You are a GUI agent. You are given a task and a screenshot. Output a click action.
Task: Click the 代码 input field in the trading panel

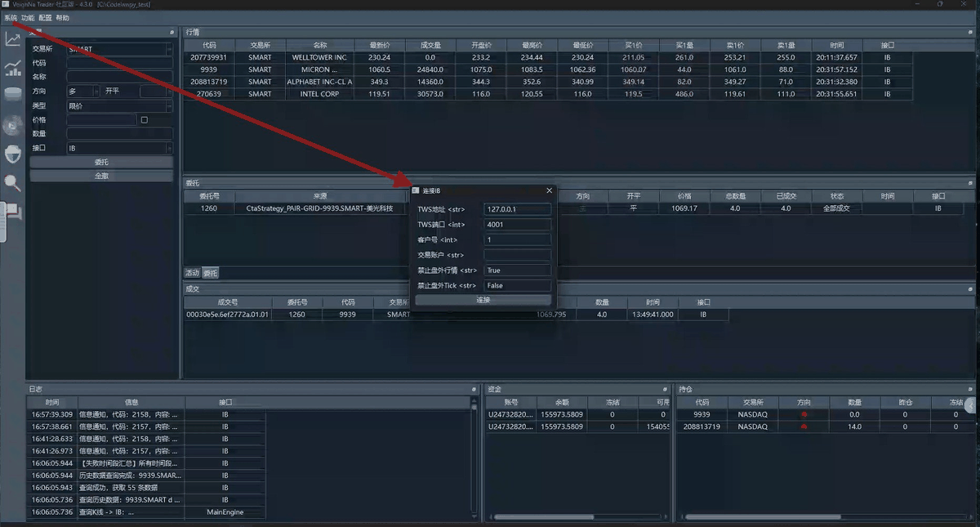click(120, 63)
